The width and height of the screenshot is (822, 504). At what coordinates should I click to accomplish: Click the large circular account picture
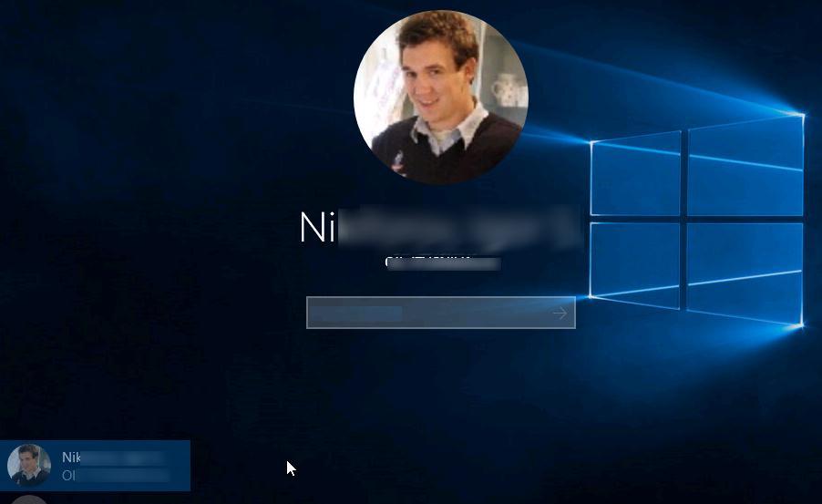(440, 97)
